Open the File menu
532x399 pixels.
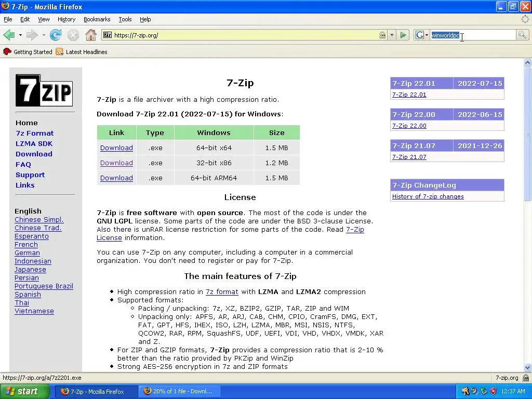click(8, 19)
